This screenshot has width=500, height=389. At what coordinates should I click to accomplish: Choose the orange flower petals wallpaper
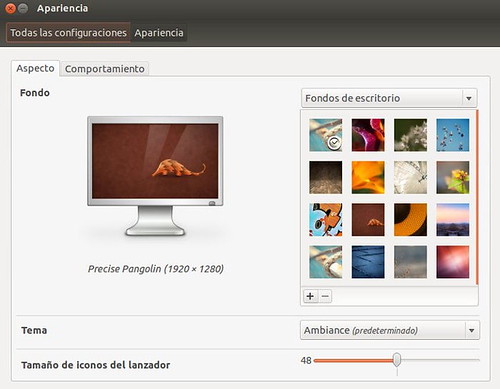click(x=368, y=177)
